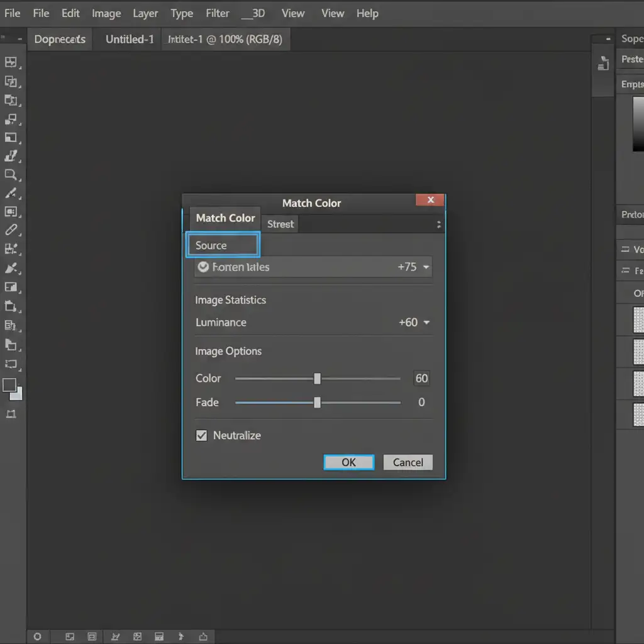
Task: Click the rightmost export icon in bottom bar
Action: (x=203, y=636)
